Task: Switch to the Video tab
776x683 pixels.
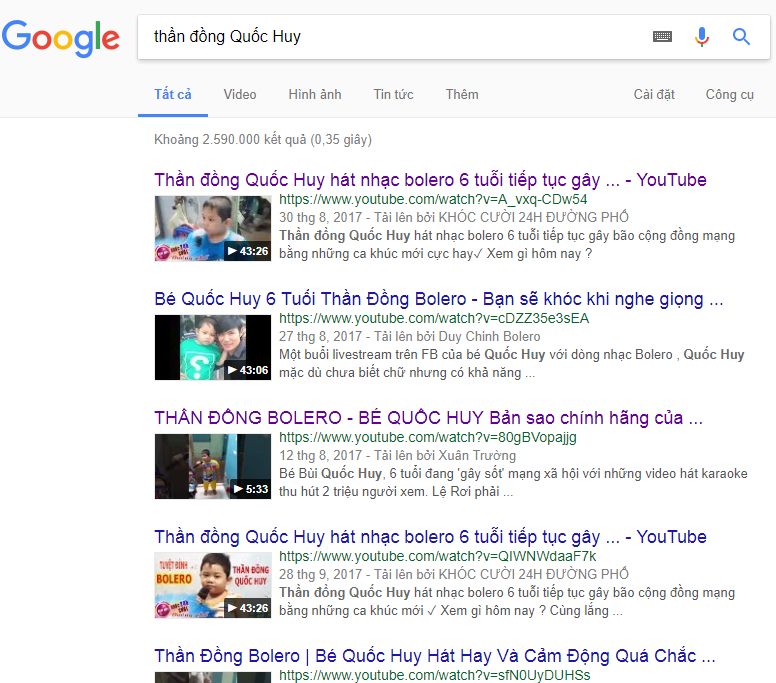Action: click(240, 94)
